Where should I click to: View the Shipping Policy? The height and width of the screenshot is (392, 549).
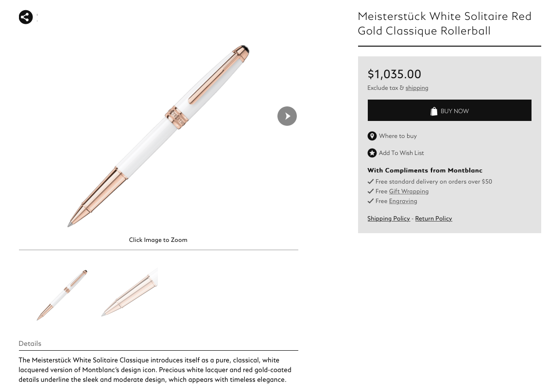pyautogui.click(x=388, y=219)
